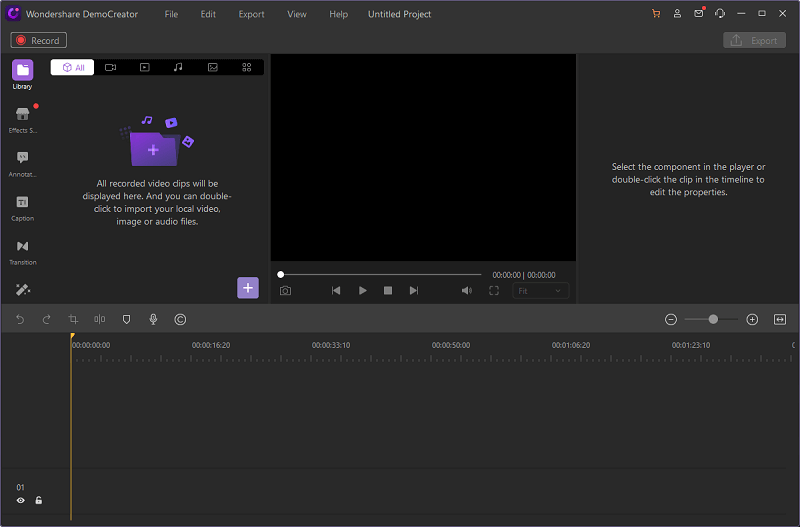Click the timeline zoom slider handle

(713, 319)
